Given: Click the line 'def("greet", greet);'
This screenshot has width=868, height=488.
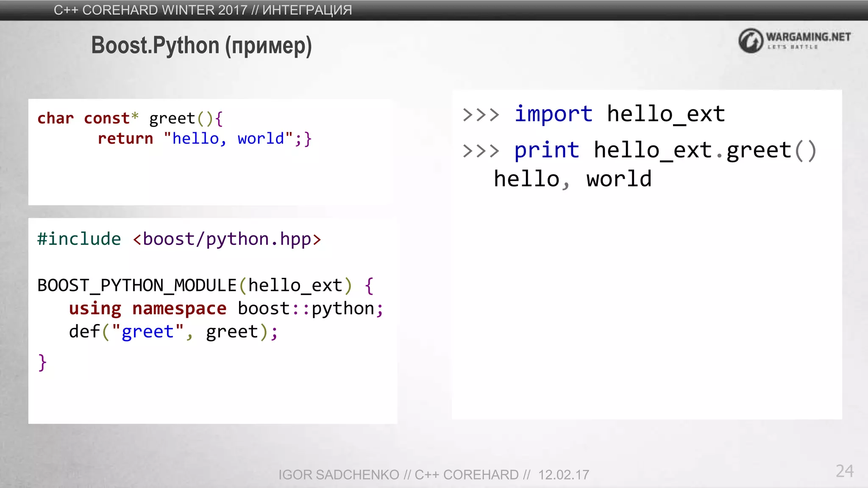Looking at the screenshot, I should tap(173, 332).
